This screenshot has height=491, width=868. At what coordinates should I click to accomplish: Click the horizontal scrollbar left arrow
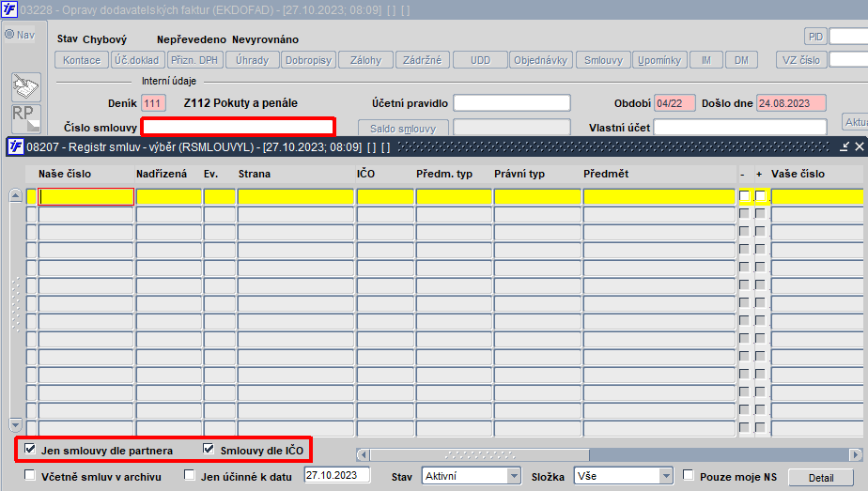coord(364,454)
